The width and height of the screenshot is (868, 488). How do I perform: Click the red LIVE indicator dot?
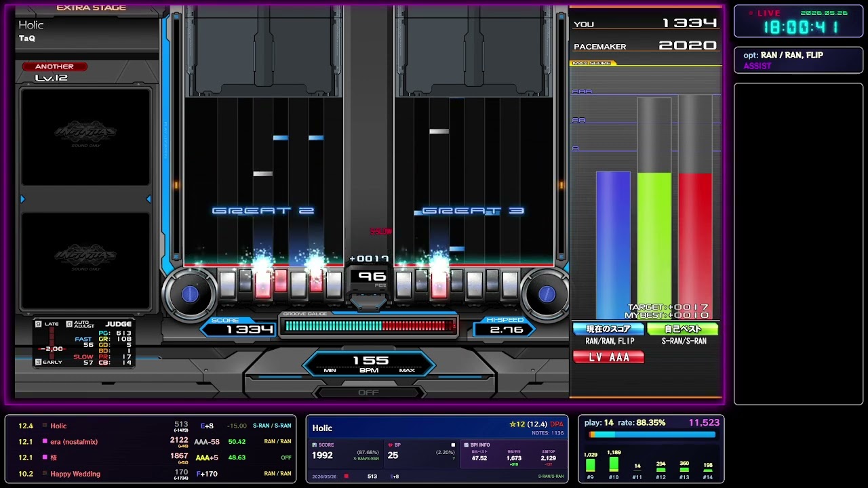(751, 13)
